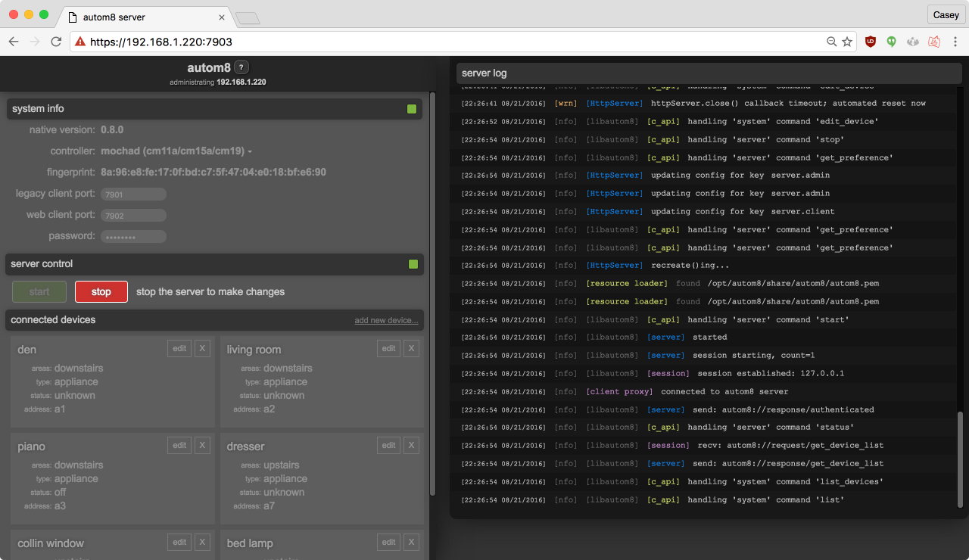Click the 'handling system command list' log line
This screenshot has width=969, height=560.
tap(709, 499)
